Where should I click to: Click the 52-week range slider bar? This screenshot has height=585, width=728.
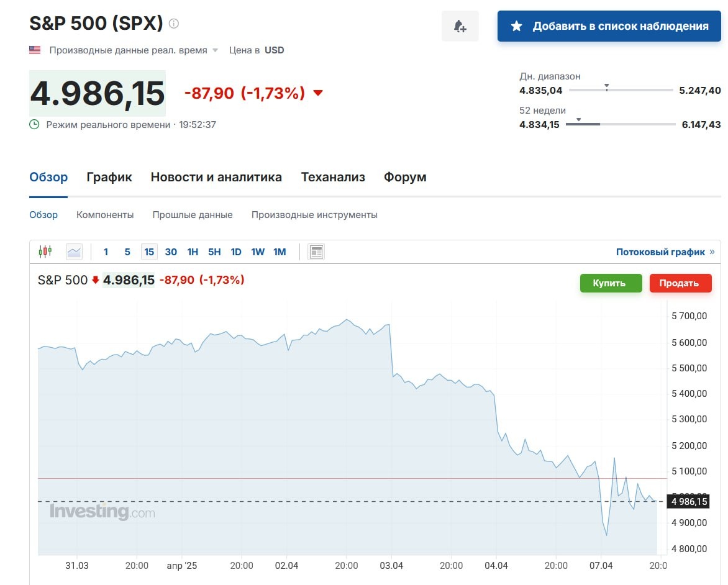point(621,124)
